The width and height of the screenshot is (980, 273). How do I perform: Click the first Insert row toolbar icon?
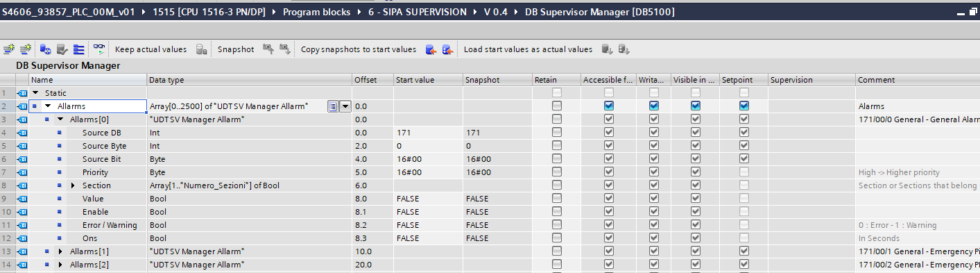9,49
